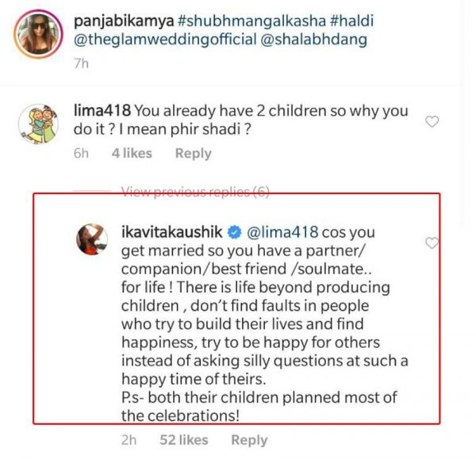Click the blue verified badge beside ikavitakaushik
Image resolution: width=476 pixels, height=459 pixels.
click(x=235, y=232)
